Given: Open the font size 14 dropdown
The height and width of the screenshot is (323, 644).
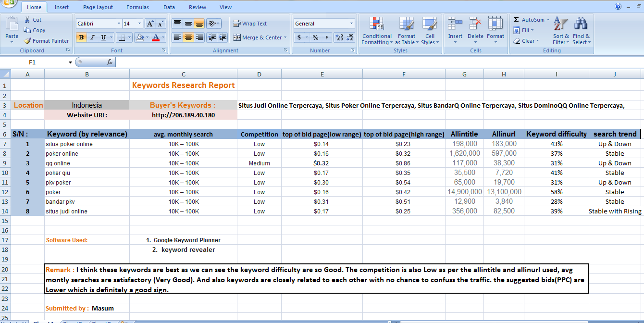Looking at the screenshot, I should click(140, 24).
